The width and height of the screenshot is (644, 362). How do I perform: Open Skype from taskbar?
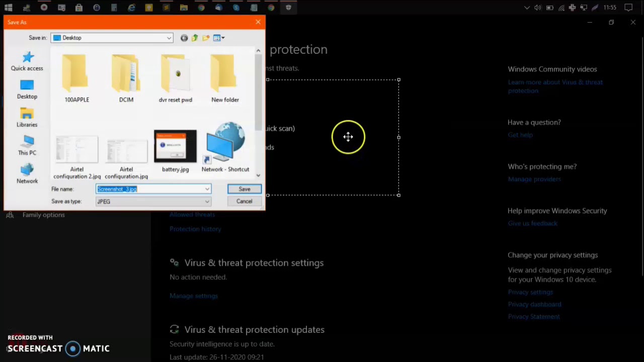point(236,8)
